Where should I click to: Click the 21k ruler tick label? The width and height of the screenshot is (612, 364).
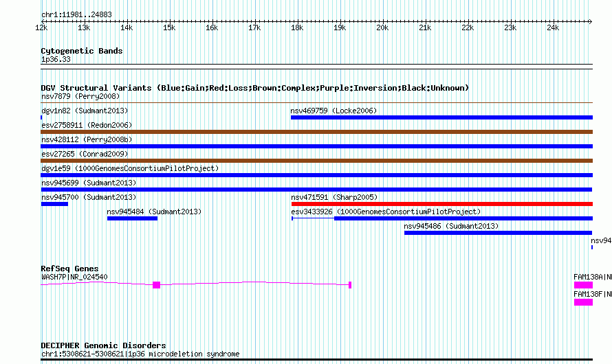pos(425,27)
